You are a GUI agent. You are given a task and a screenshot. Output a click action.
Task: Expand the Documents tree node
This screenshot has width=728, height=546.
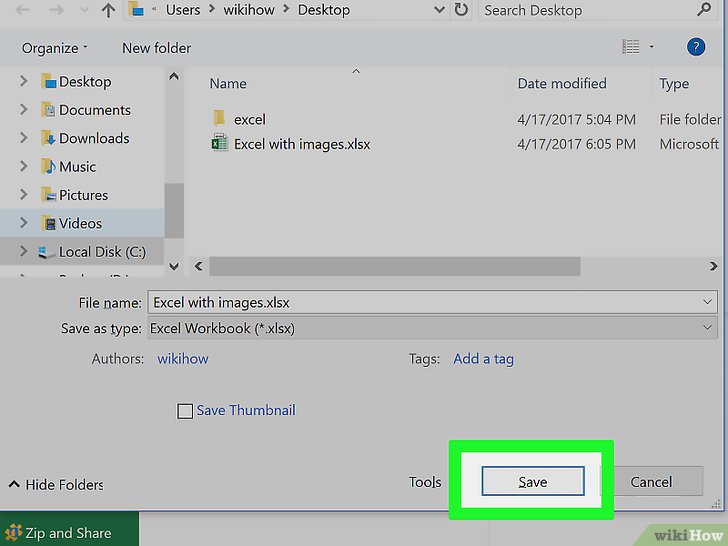click(24, 110)
